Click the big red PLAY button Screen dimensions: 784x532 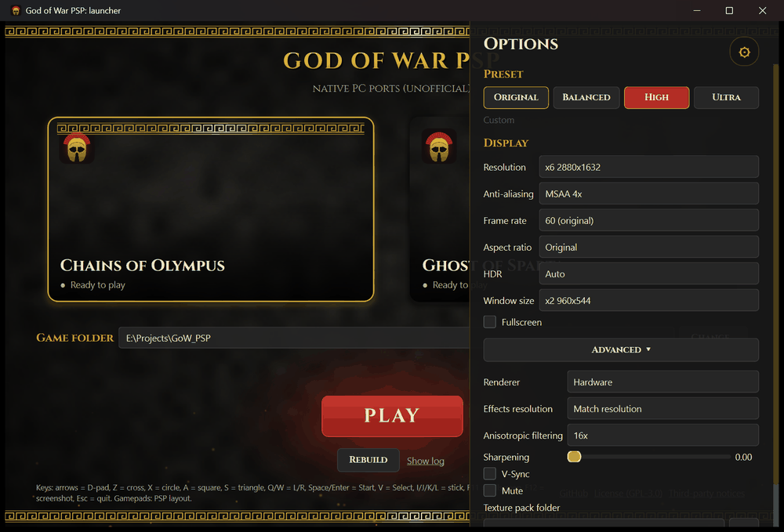click(392, 416)
